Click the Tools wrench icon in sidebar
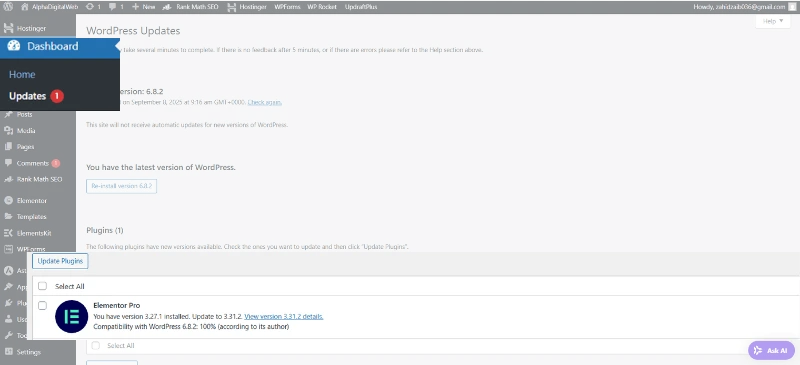Screen dimensions: 800x365 pyautogui.click(x=8, y=335)
